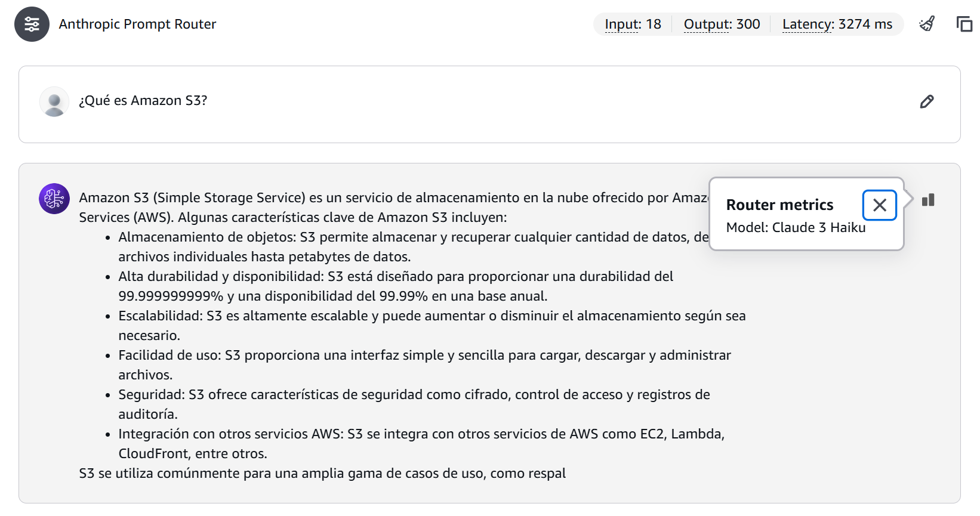This screenshot has height=516, width=980.
Task: Click 'Router metrics' popup heading
Action: click(779, 205)
